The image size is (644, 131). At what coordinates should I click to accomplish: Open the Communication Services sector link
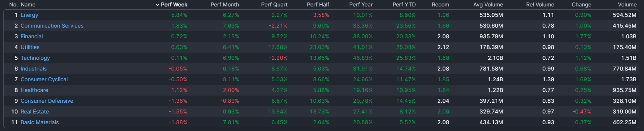tap(52, 26)
